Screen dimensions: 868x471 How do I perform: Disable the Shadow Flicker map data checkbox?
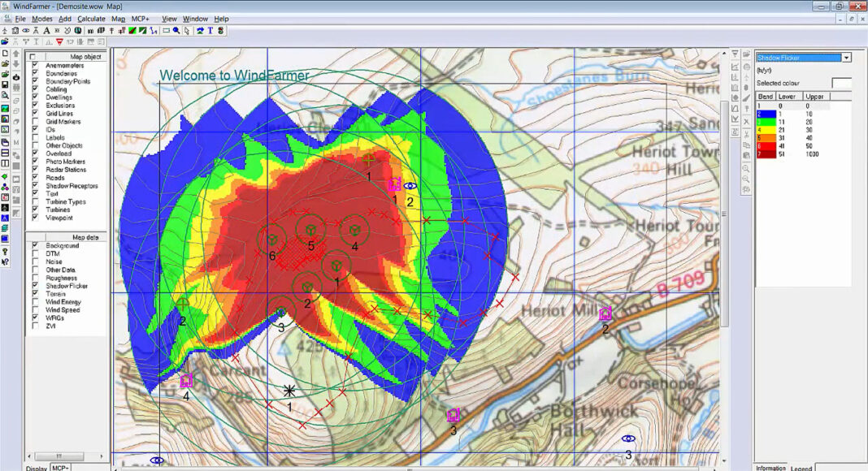(x=34, y=286)
